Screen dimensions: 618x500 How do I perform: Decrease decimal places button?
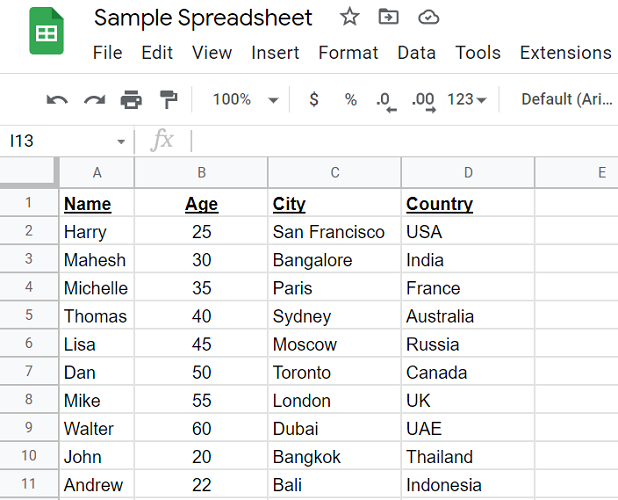(385, 99)
